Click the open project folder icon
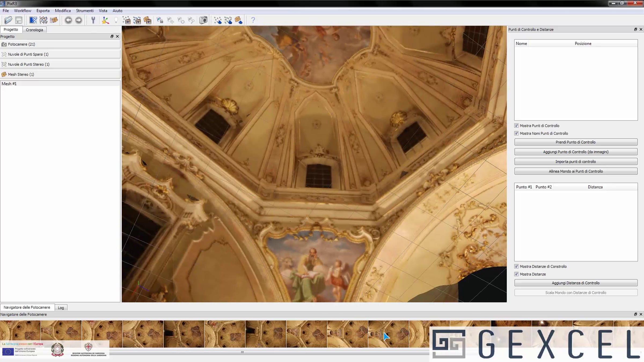This screenshot has width=644, height=362. (x=8, y=20)
